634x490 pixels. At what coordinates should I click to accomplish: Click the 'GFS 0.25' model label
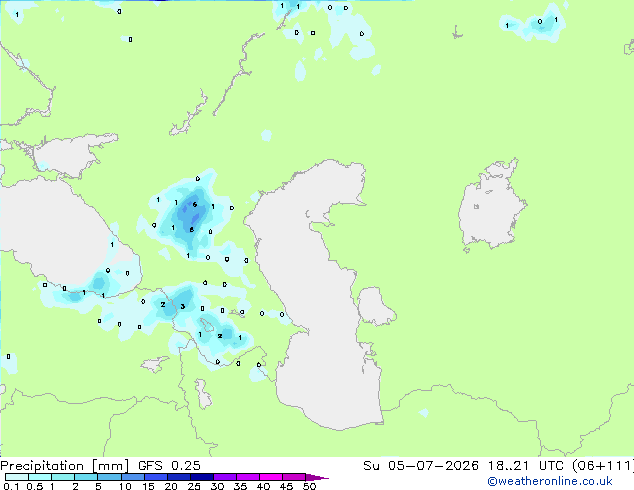(169, 466)
